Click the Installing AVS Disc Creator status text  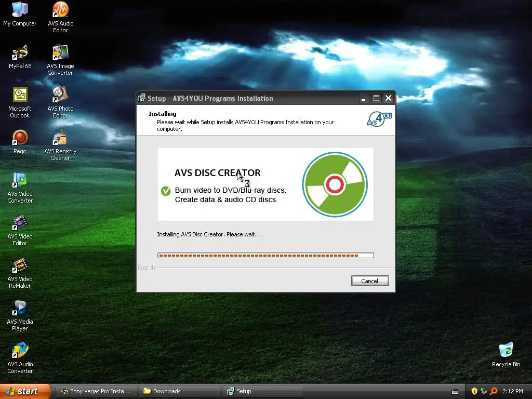pyautogui.click(x=209, y=234)
